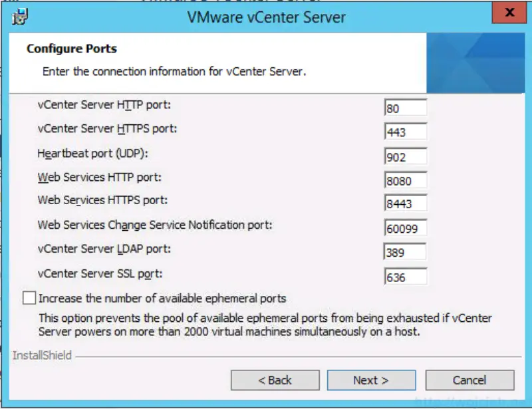Image resolution: width=532 pixels, height=409 pixels.
Task: Close the installer window
Action: click(509, 13)
